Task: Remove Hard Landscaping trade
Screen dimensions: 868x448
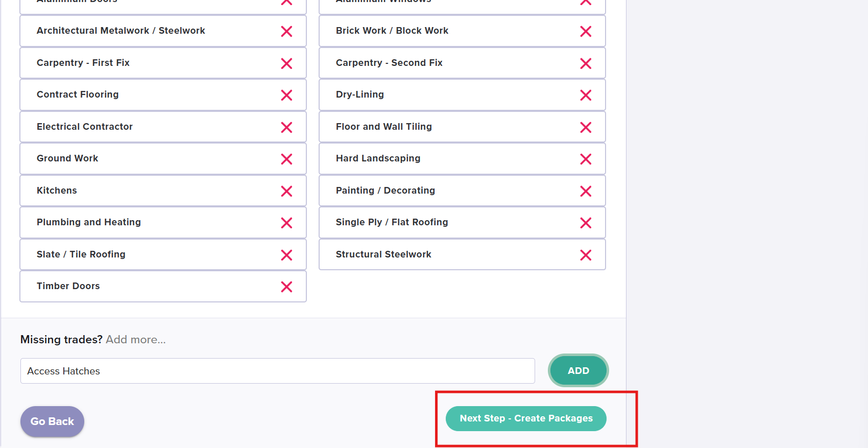Action: coord(586,159)
